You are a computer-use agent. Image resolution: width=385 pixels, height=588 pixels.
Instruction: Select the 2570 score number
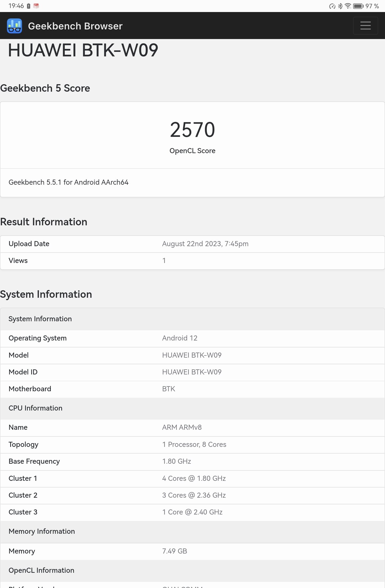coord(192,130)
